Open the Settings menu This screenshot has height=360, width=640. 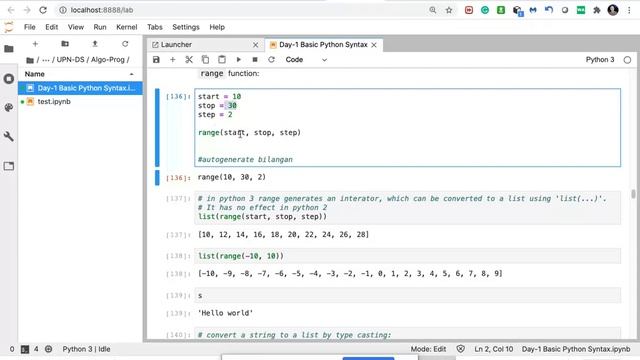tap(186, 27)
